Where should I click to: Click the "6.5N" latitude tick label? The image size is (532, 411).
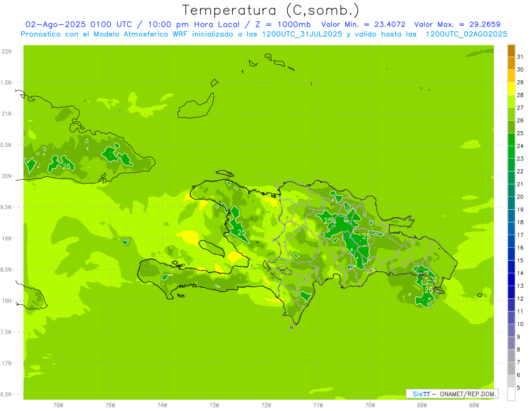point(7,395)
